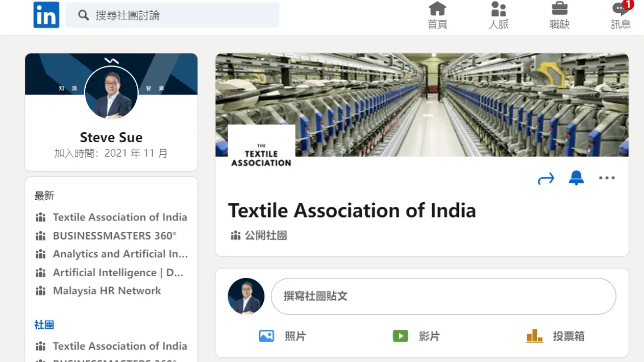The height and width of the screenshot is (362, 644).
Task: Toggle group notification bell
Action: tap(576, 178)
